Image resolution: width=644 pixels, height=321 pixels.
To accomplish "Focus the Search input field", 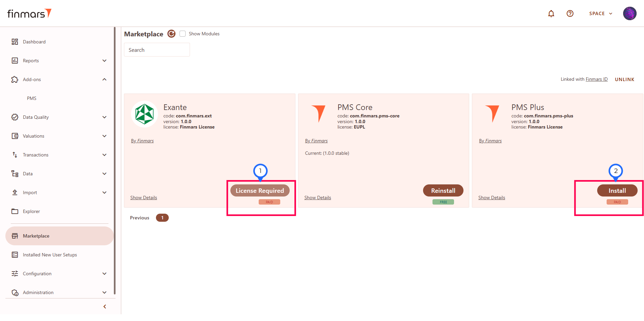I will pyautogui.click(x=157, y=50).
